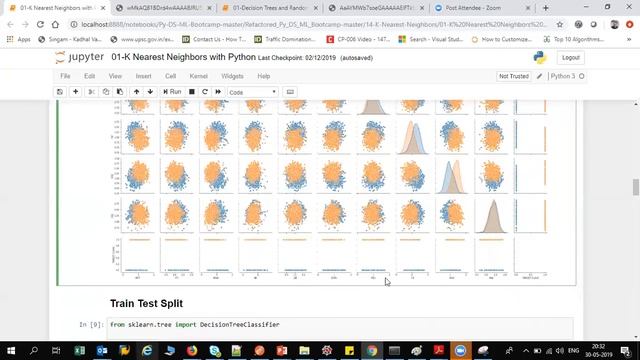Click the Not Trusted button
The image size is (640, 360).
[513, 76]
